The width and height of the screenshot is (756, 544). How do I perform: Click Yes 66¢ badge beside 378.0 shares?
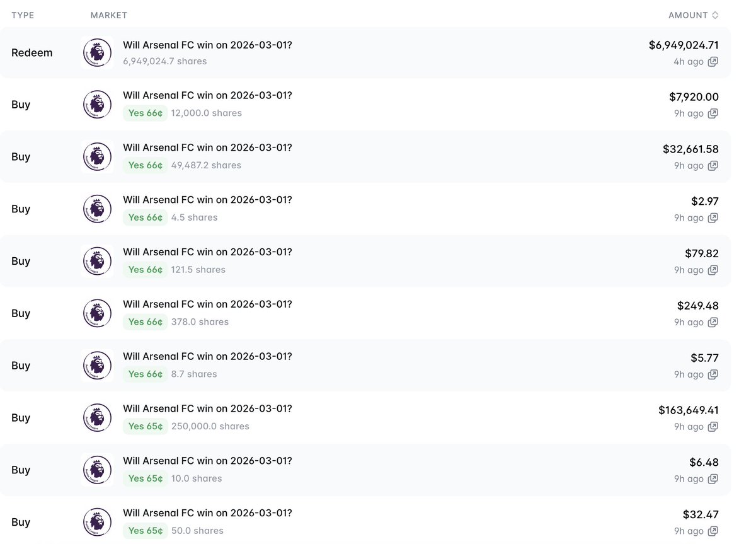[146, 322]
